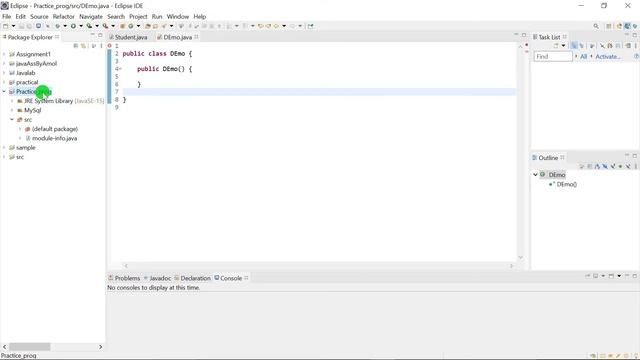The height and width of the screenshot is (360, 640).
Task: Expand the JRE System Library node
Action: (x=12, y=101)
